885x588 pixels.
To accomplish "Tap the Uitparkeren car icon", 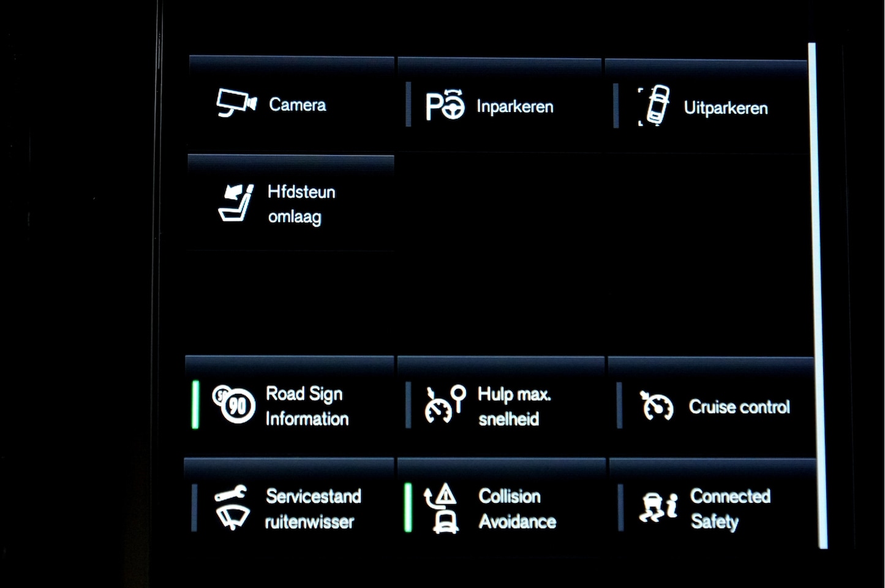I will [x=654, y=105].
